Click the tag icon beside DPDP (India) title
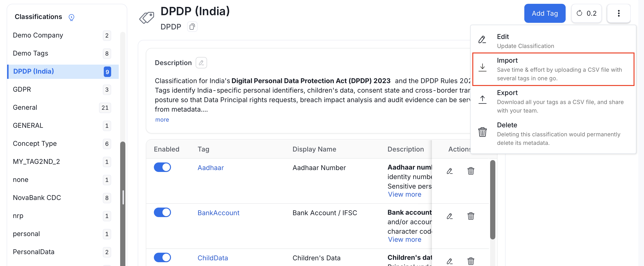644x266 pixels. click(x=147, y=18)
